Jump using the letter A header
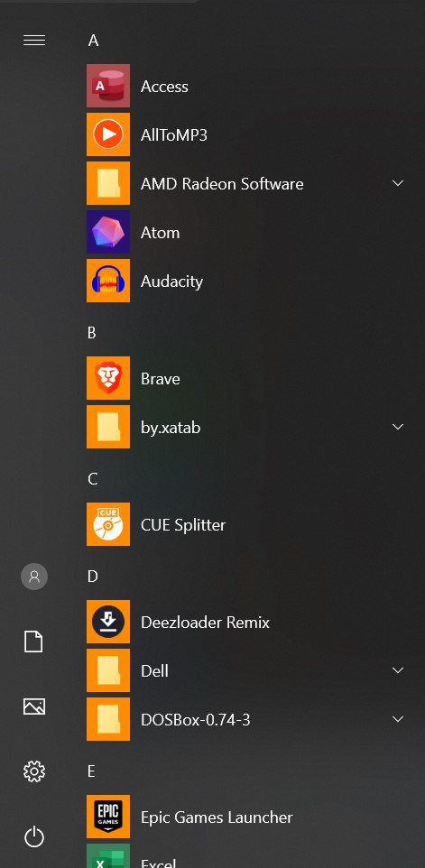 (x=93, y=41)
